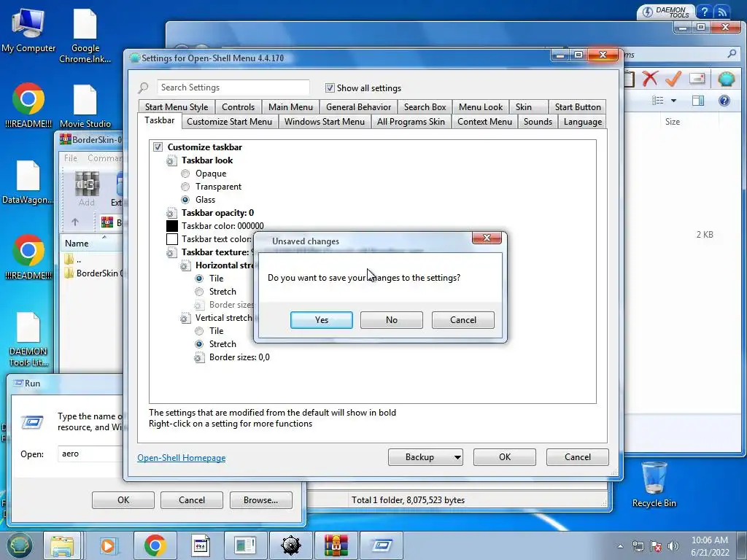
Task: Toggle the preview pane icon in Explorer
Action: point(698,101)
